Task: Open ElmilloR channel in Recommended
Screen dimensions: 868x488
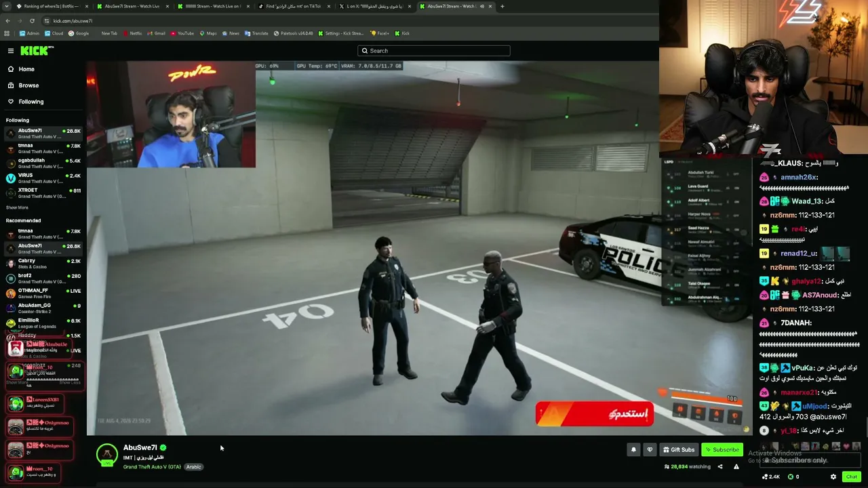Action: tap(43, 323)
